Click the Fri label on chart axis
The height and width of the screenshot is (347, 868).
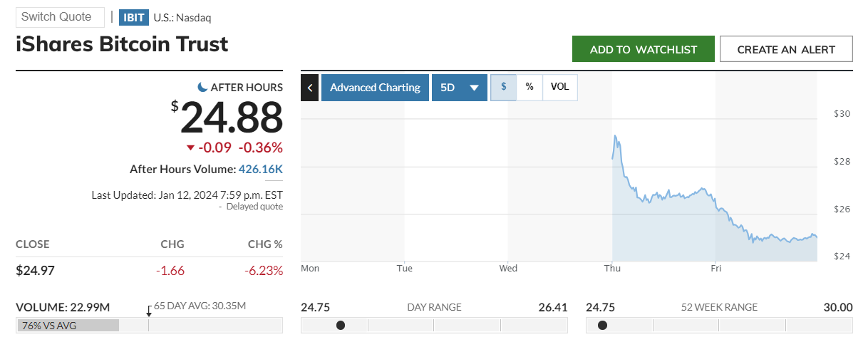click(716, 269)
